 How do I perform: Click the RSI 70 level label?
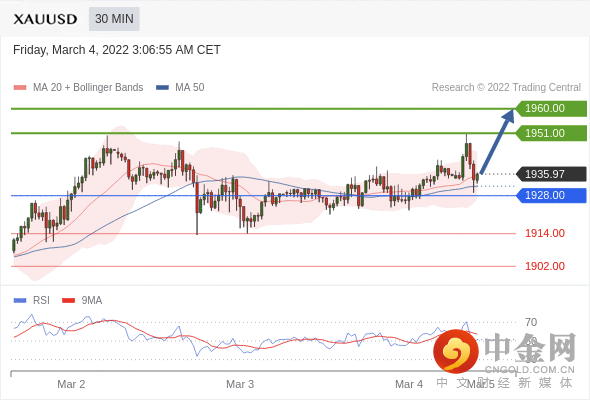[531, 322]
